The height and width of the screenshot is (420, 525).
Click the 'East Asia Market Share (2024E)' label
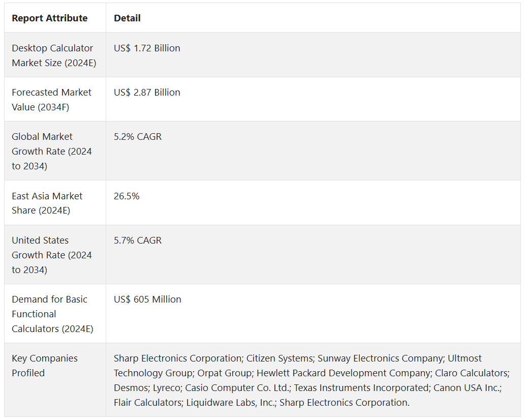click(x=47, y=203)
